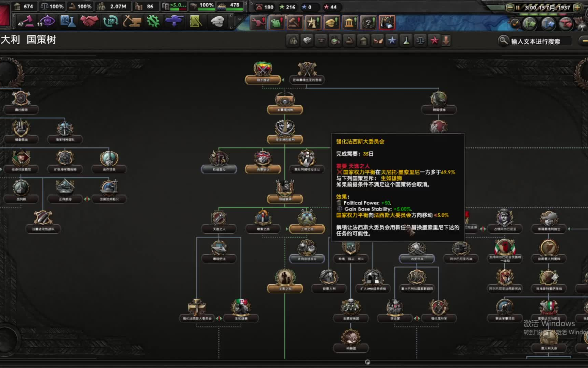Open construction via the crane icon

click(x=132, y=21)
